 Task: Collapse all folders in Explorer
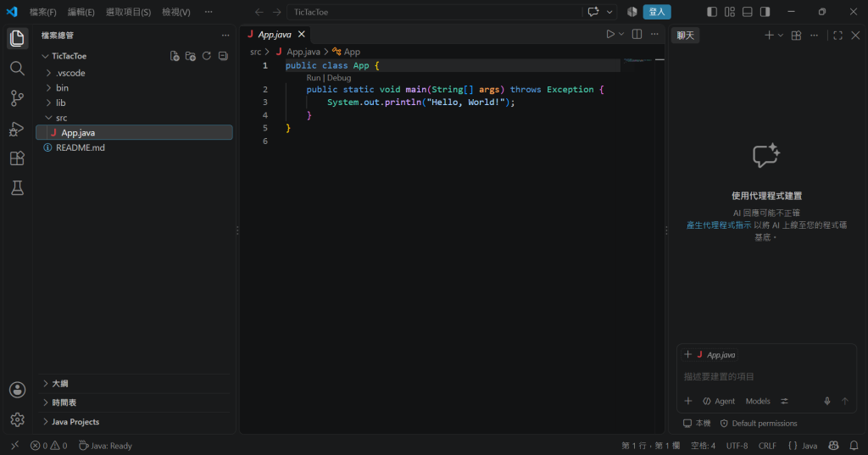tap(223, 56)
